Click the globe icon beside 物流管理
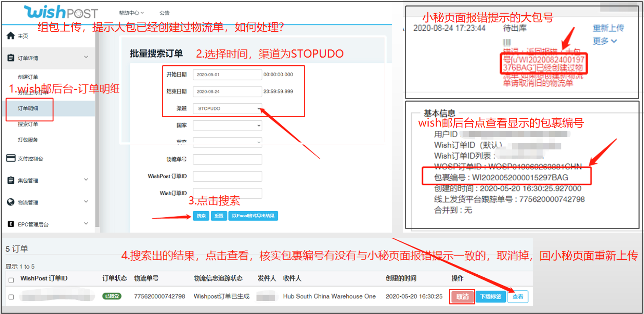 pyautogui.click(x=11, y=202)
